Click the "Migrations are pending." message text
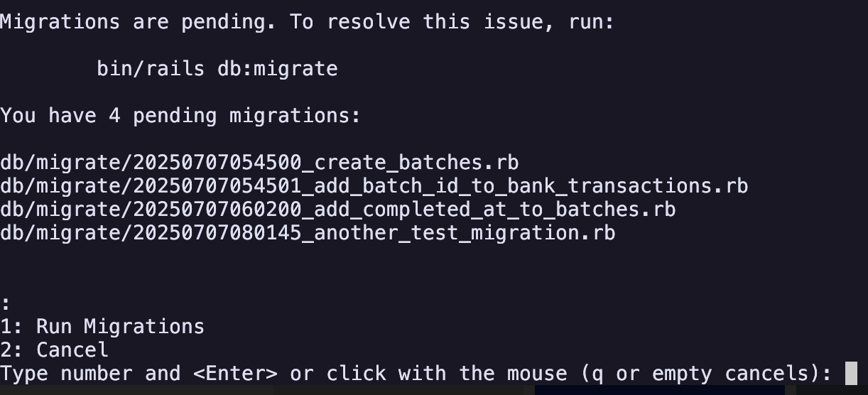Screen dimensions: 868x395 coord(139,22)
